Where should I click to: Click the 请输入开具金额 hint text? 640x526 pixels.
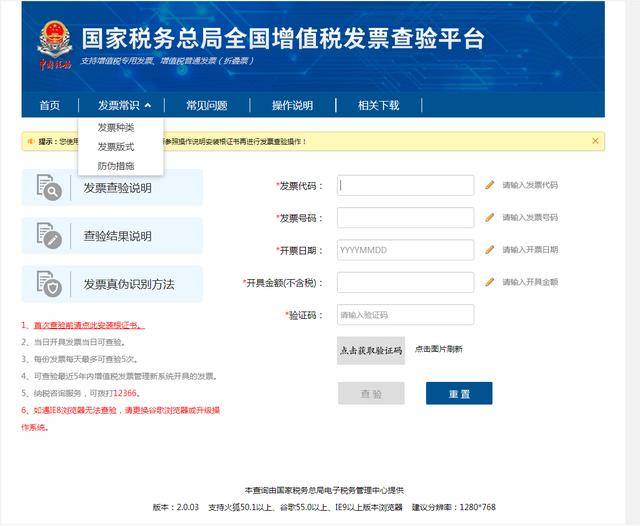pos(530,282)
